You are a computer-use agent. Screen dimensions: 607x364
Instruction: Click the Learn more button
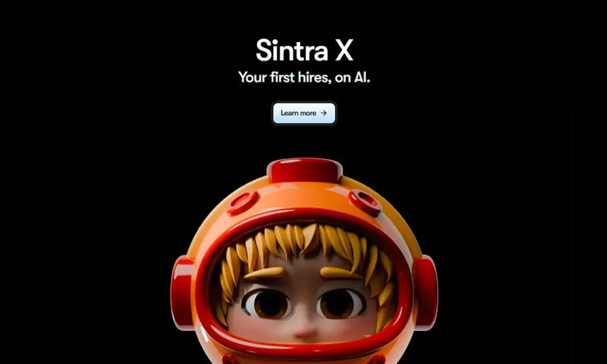coord(304,113)
